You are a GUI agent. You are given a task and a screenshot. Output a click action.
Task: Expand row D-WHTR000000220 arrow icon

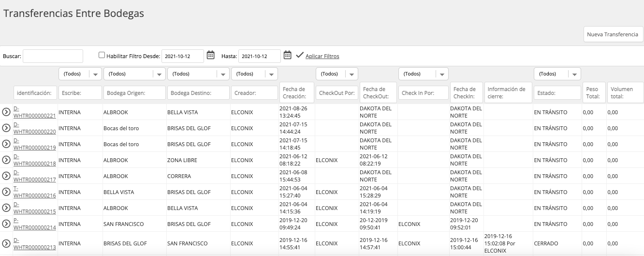(x=6, y=128)
